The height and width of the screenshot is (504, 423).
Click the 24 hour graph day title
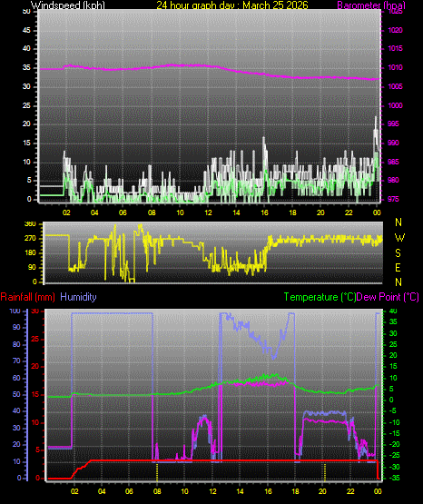pyautogui.click(x=232, y=5)
